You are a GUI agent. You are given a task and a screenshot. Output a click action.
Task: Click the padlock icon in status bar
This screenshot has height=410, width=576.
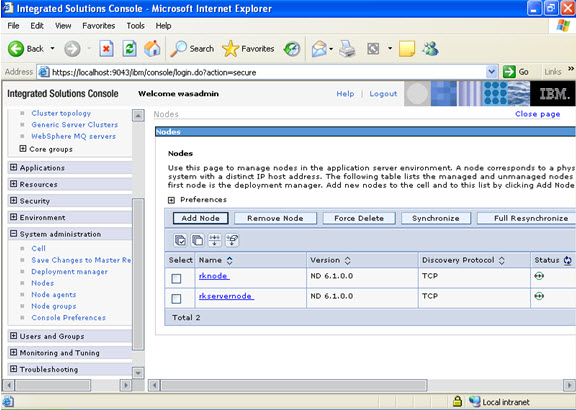tap(457, 401)
